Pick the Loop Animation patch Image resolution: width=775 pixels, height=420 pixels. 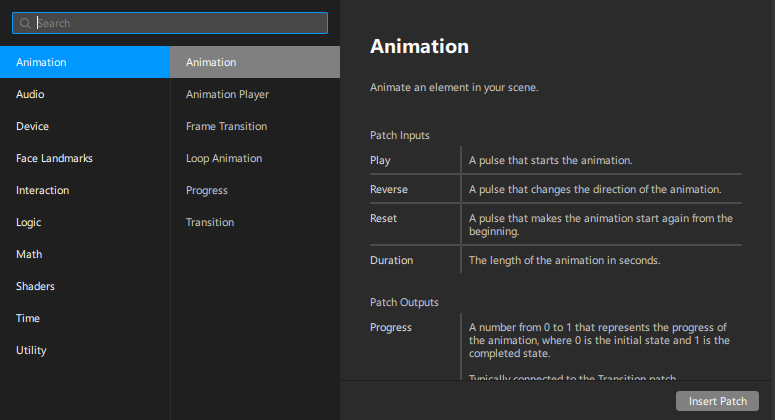point(254,158)
